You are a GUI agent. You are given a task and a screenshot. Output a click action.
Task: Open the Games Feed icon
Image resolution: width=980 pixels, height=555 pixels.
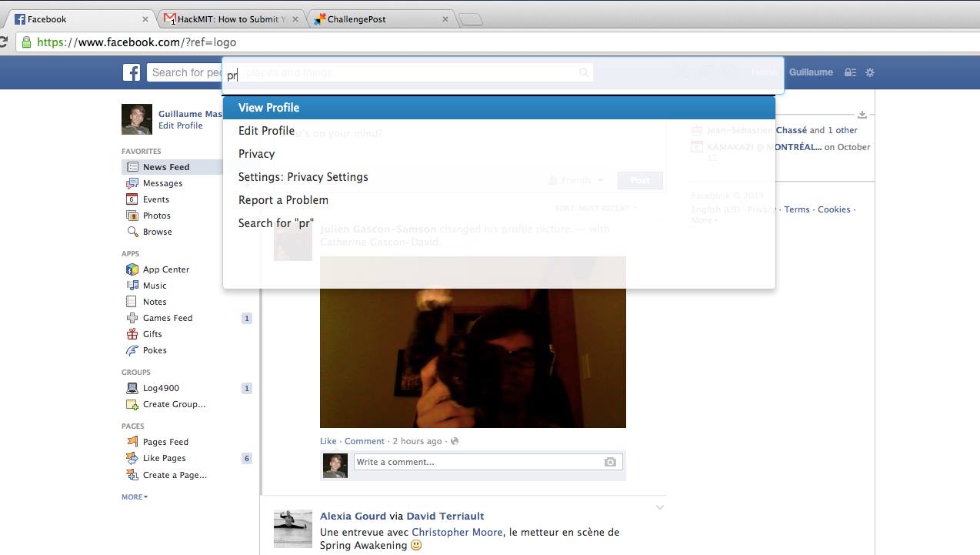pyautogui.click(x=132, y=318)
